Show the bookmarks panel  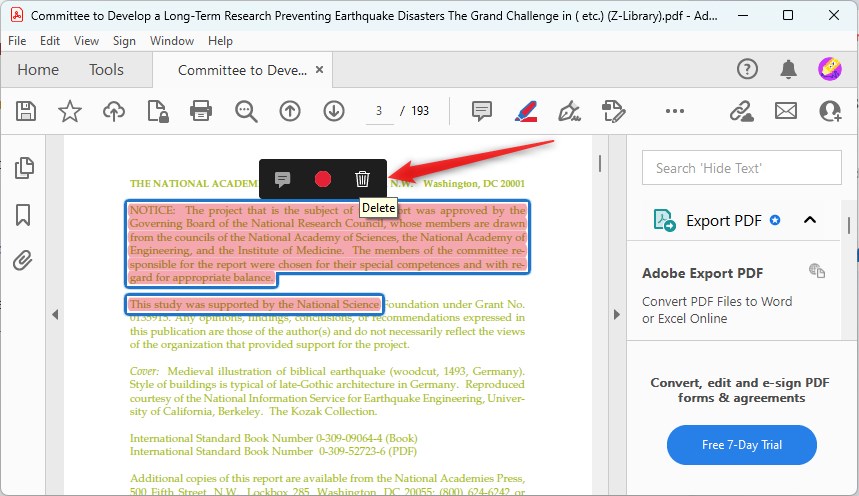click(x=24, y=215)
